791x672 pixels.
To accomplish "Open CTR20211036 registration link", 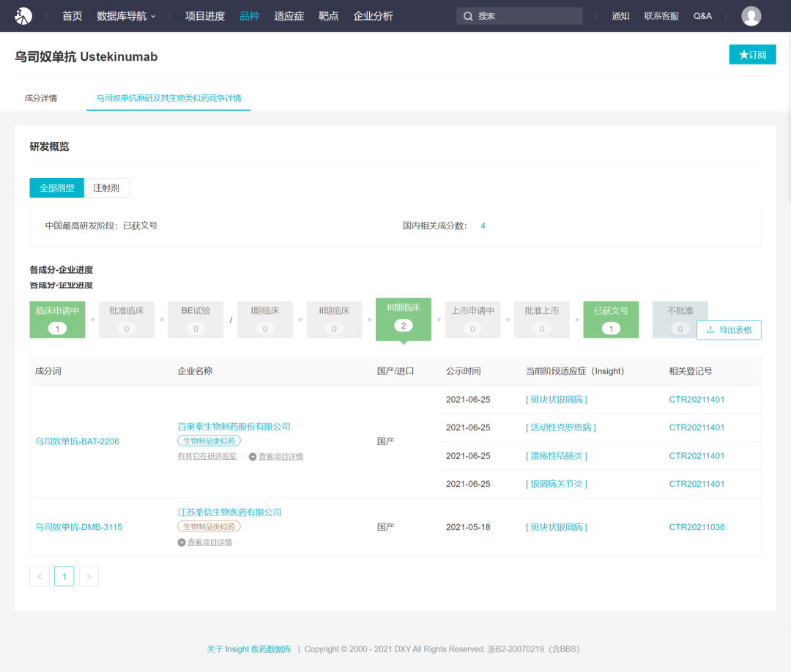I will pyautogui.click(x=697, y=527).
